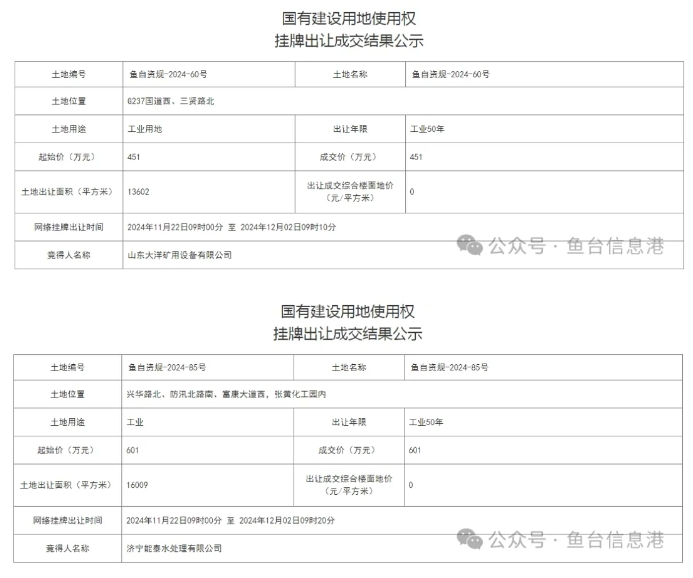Select the location text G237国道西、三贤路北

tap(171, 101)
